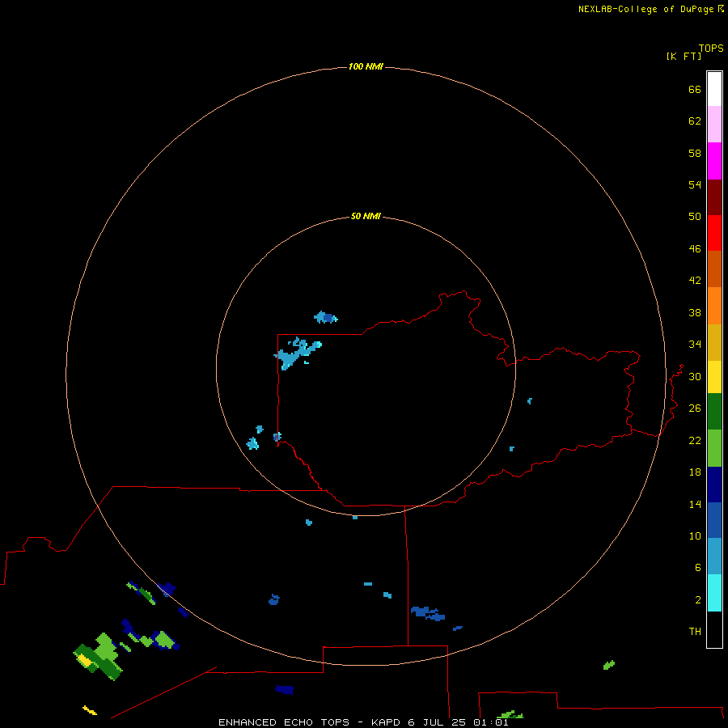Click the 34 legend value

(x=695, y=344)
